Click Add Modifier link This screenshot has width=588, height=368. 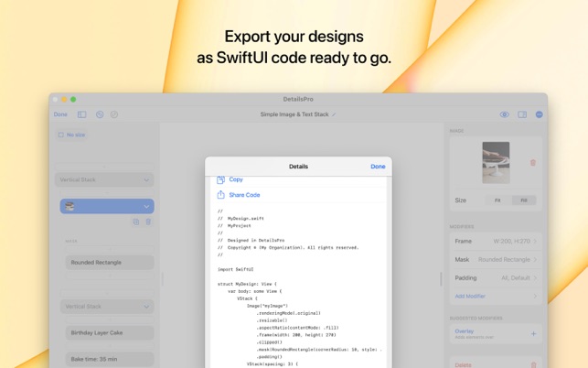click(470, 297)
